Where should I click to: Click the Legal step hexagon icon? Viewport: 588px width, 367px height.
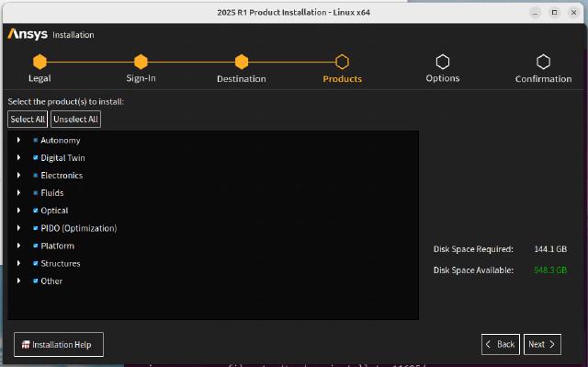(x=40, y=62)
